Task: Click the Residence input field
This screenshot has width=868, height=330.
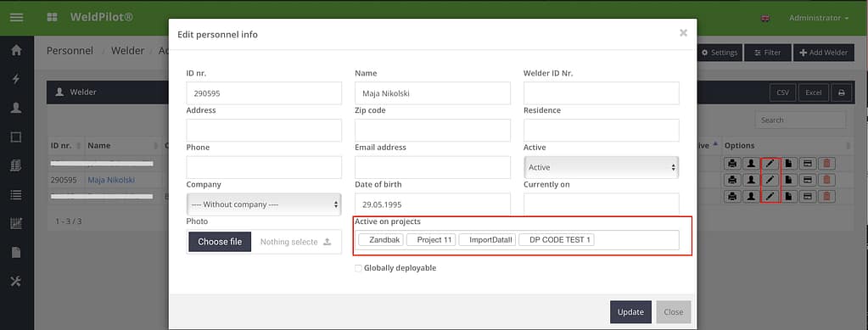Action: point(602,130)
